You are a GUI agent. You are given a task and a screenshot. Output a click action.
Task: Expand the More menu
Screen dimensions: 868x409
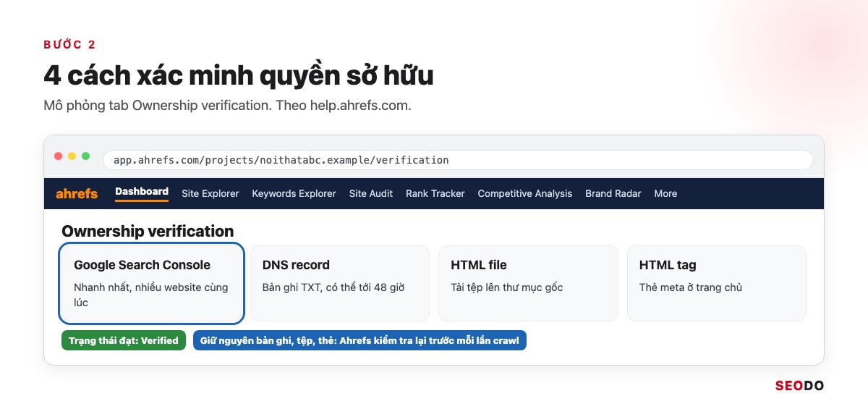(x=665, y=193)
